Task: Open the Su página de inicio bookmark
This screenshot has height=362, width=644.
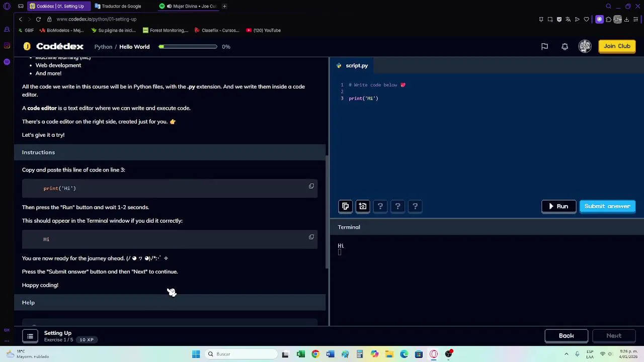Action: pos(113,30)
